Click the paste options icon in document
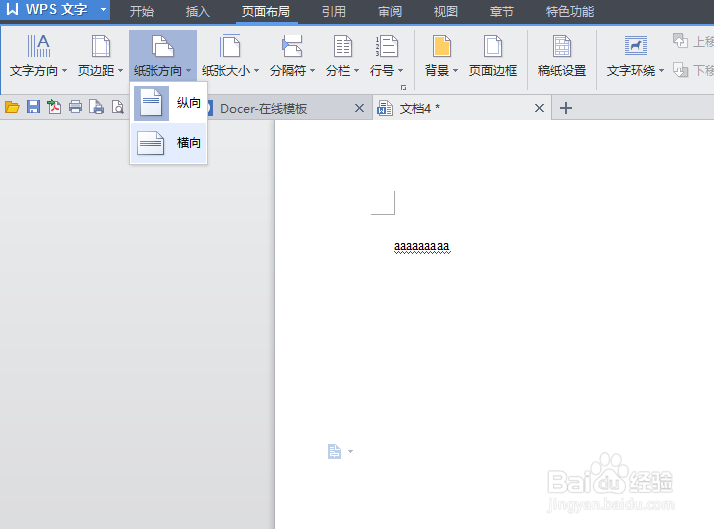The height and width of the screenshot is (529, 714). tap(334, 451)
